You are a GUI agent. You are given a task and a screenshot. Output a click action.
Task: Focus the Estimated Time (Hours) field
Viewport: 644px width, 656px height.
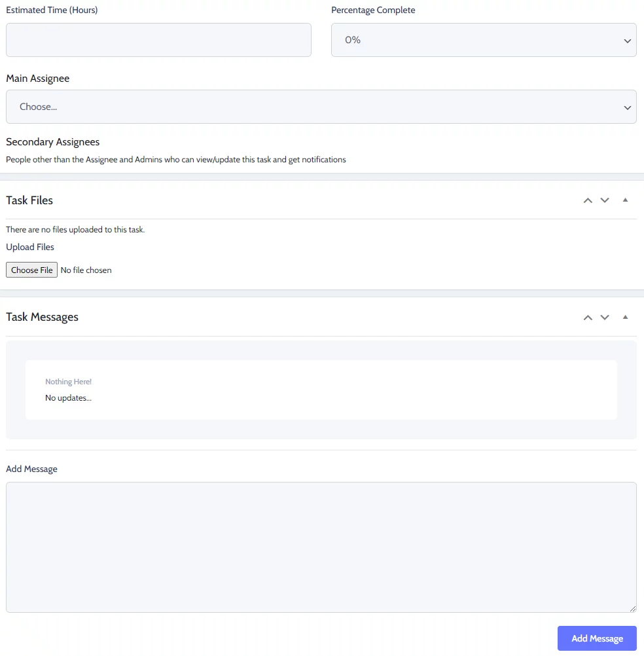(158, 40)
